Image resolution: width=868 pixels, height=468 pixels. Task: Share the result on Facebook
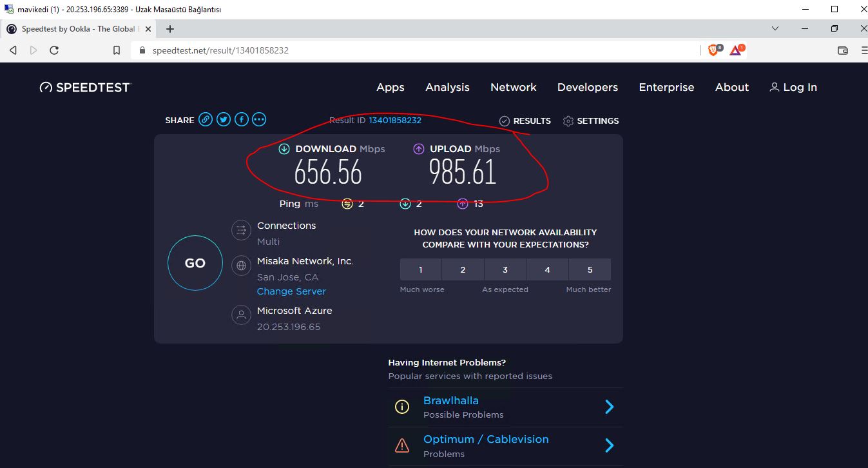(242, 119)
